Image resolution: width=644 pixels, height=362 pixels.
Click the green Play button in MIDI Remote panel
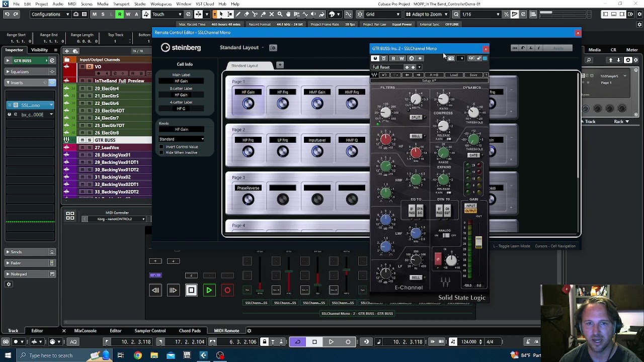[209, 290]
